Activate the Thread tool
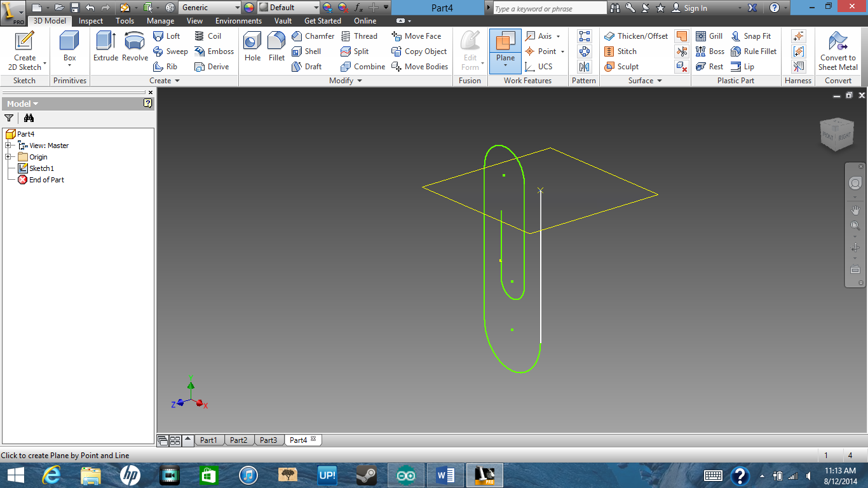Screen dimensions: 868x488 click(x=359, y=36)
